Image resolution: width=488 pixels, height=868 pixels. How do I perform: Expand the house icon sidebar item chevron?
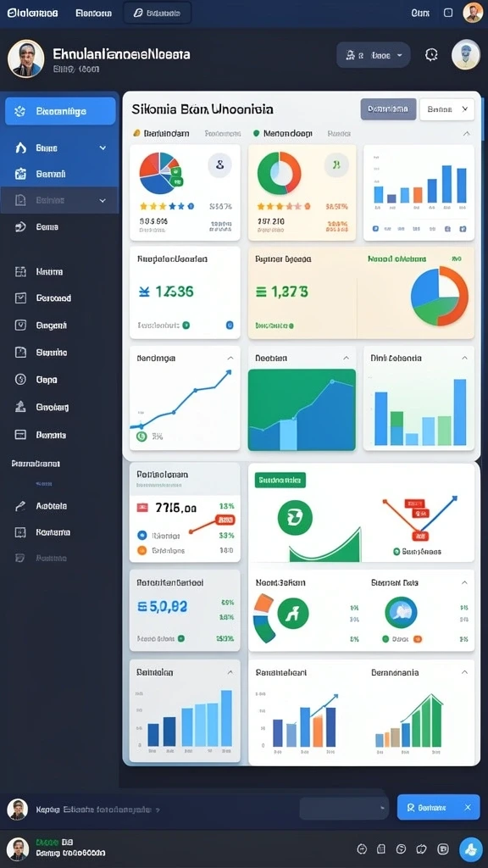[x=103, y=147]
